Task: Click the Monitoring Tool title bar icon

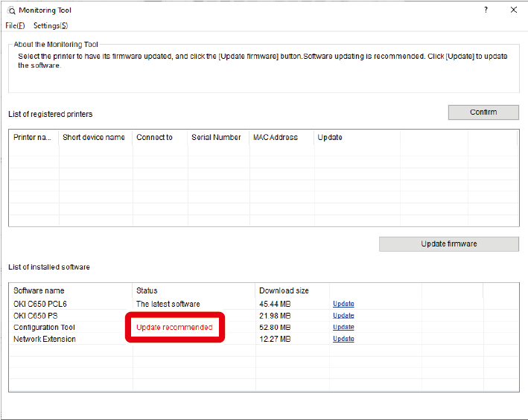Action: coord(11,10)
